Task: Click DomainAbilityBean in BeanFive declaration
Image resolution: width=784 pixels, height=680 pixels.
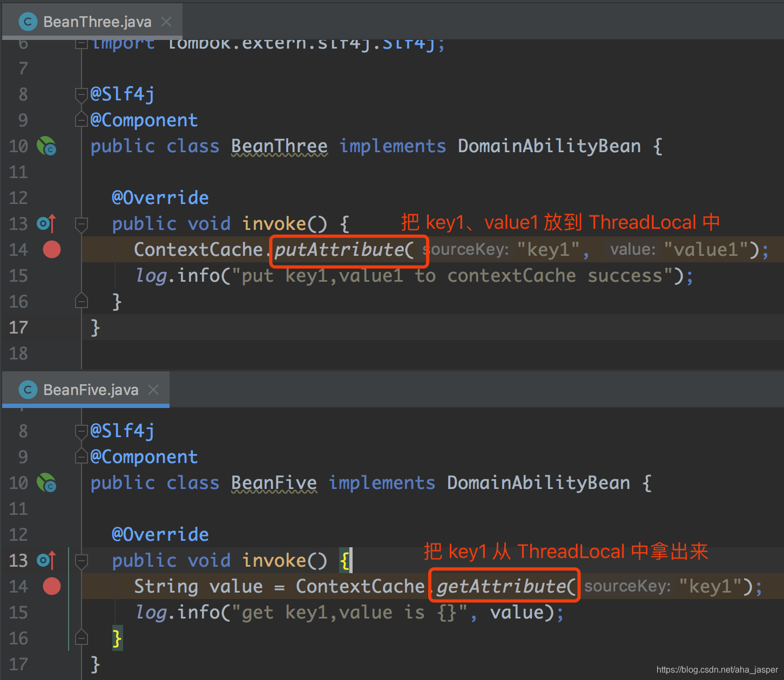Action: coord(538,483)
